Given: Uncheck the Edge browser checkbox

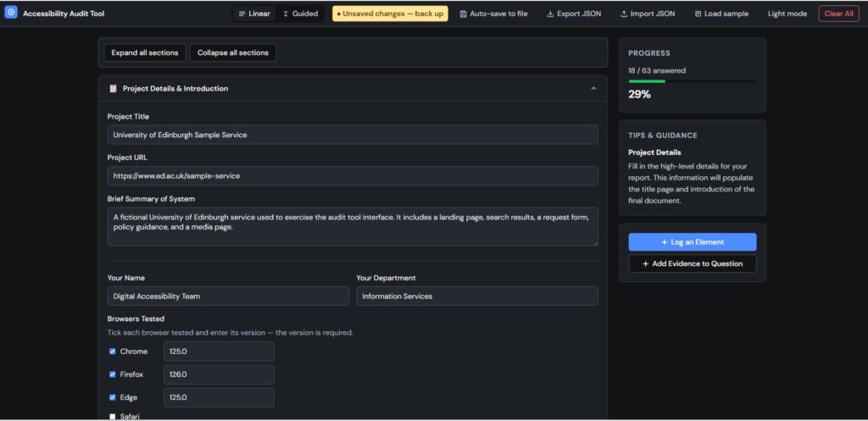Looking at the screenshot, I should click(113, 397).
